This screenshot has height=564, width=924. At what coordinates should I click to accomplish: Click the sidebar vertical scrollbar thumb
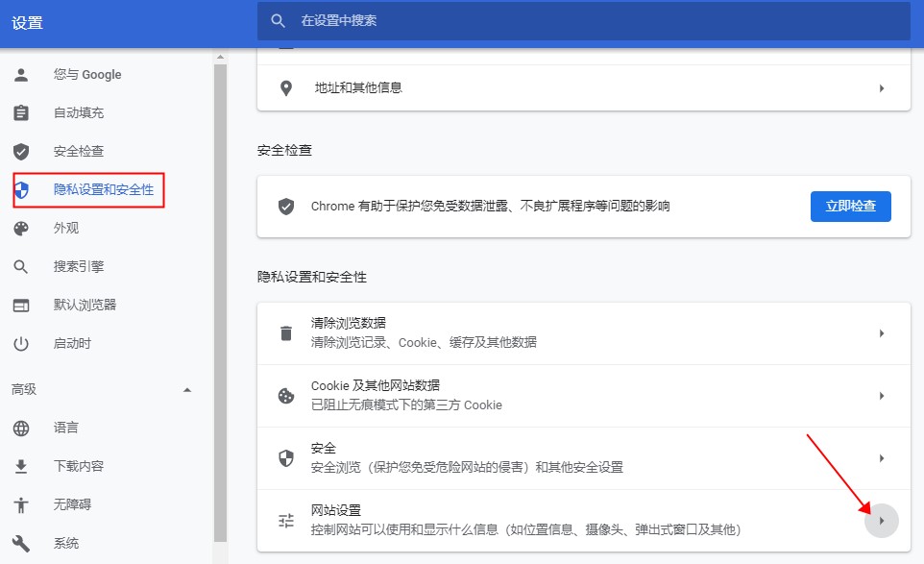(x=220, y=303)
